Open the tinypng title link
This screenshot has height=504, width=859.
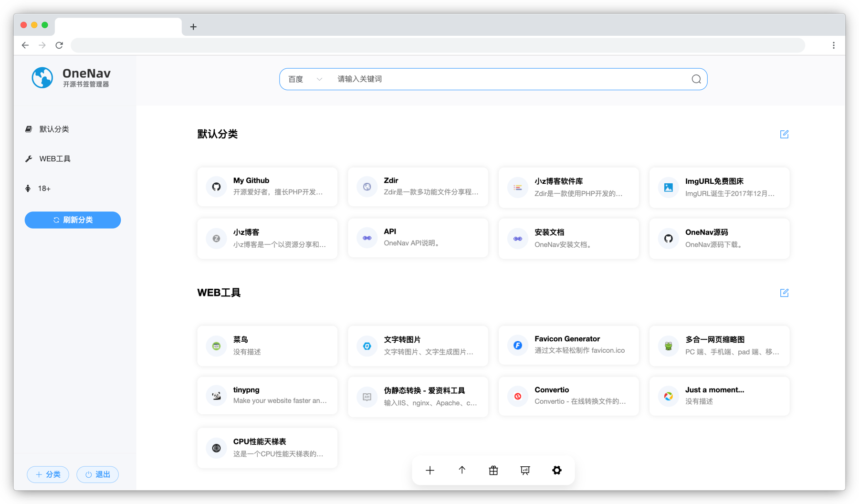coord(246,390)
